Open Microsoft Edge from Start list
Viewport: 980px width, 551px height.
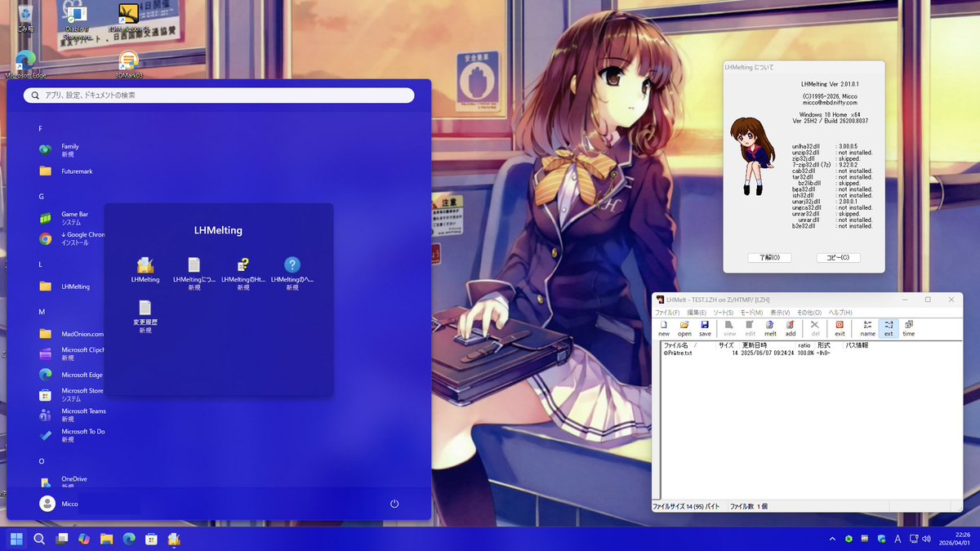(72, 375)
